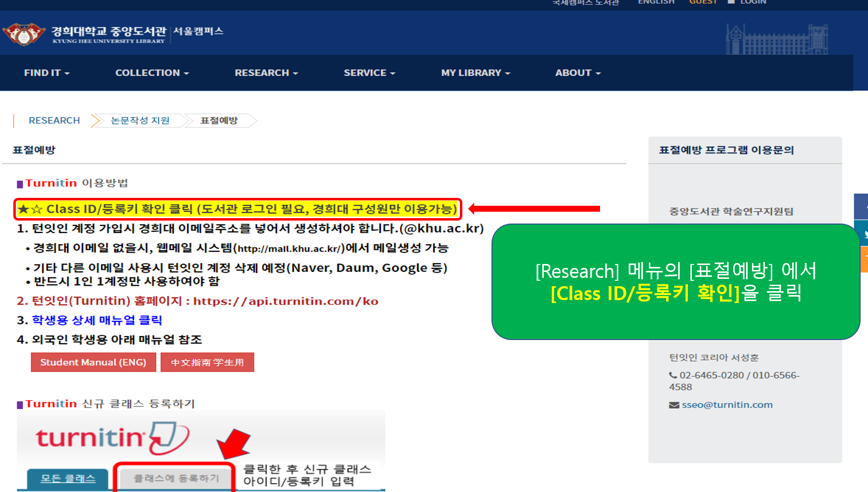Click 턴잇인 코리아 서성훈 contact name
868x492 pixels.
coord(714,357)
